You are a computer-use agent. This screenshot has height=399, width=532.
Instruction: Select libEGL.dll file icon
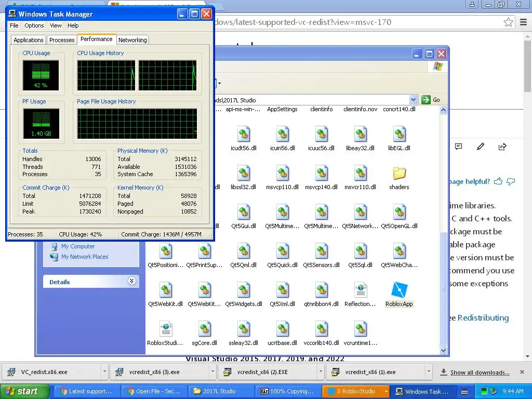tap(400, 135)
